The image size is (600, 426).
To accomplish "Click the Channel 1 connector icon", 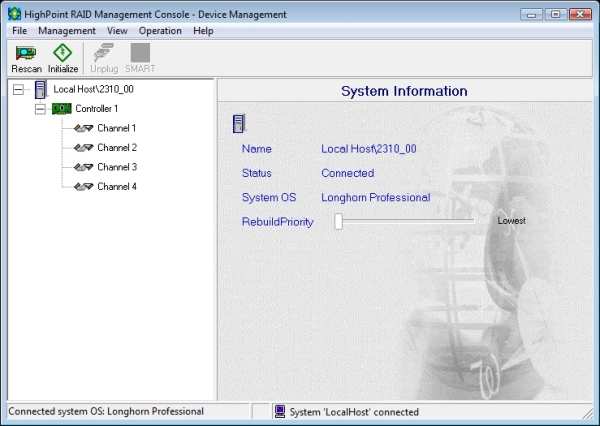I will [83, 128].
